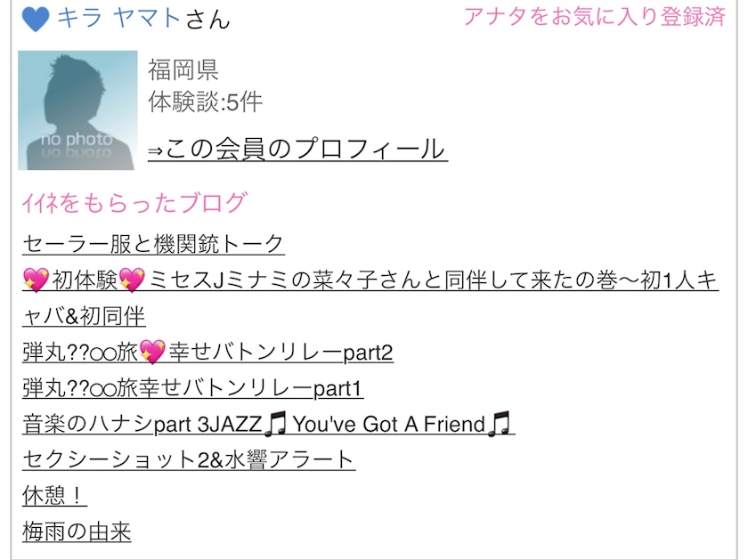Open the セーラー服と機関銃トーク blog post
Viewport: 748px width, 560px height.
153,244
